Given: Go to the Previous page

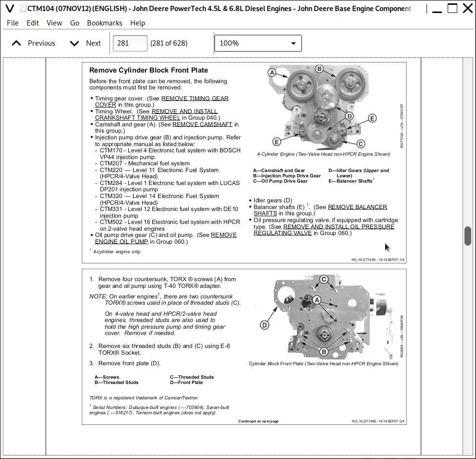Looking at the screenshot, I should pos(34,43).
